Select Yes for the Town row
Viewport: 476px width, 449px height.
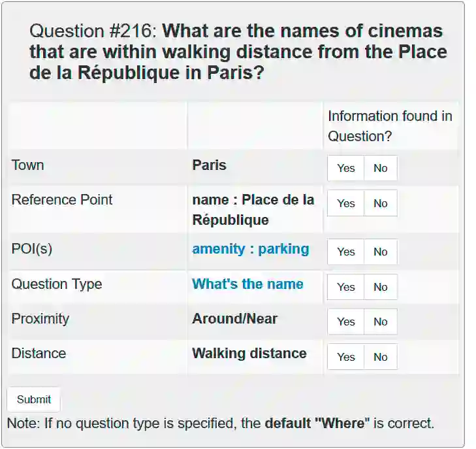tap(345, 168)
